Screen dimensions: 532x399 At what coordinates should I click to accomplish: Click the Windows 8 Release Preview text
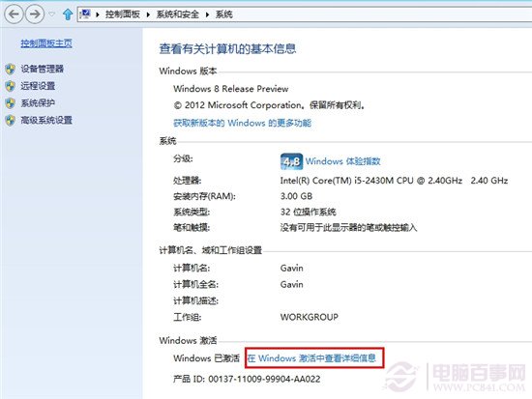231,89
